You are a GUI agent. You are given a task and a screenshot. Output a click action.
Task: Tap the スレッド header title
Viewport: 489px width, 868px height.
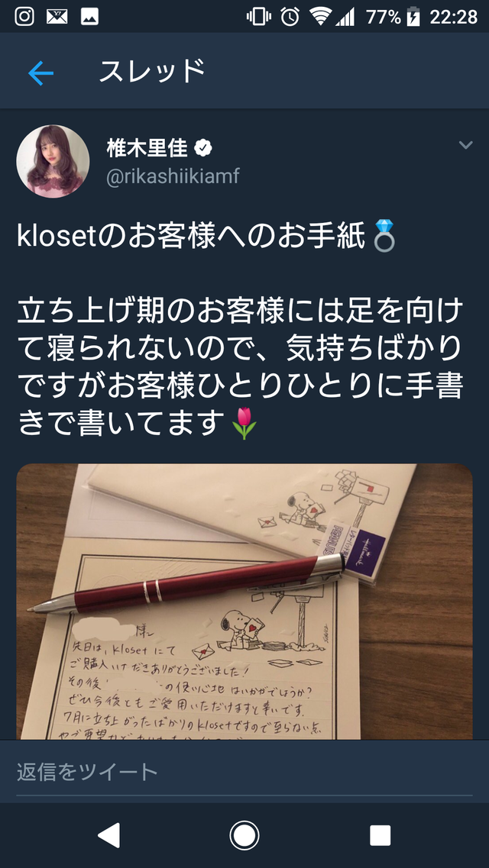pyautogui.click(x=152, y=72)
